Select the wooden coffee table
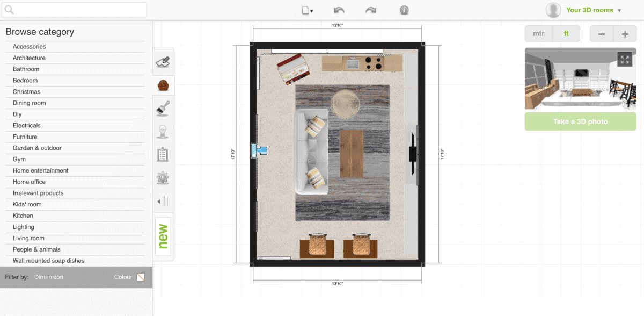This screenshot has width=644, height=316. (352, 154)
